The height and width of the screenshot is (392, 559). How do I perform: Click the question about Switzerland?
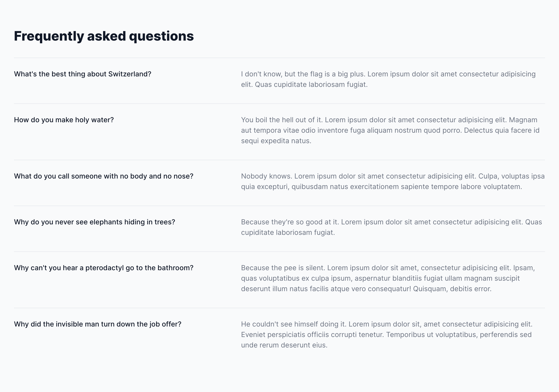coord(83,74)
